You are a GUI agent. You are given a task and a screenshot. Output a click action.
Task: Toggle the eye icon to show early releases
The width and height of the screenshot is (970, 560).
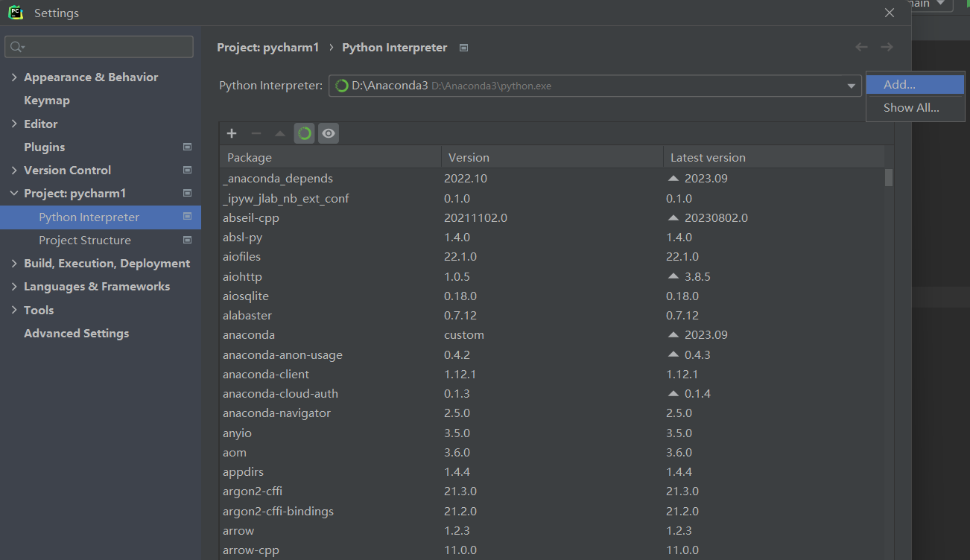pos(329,133)
